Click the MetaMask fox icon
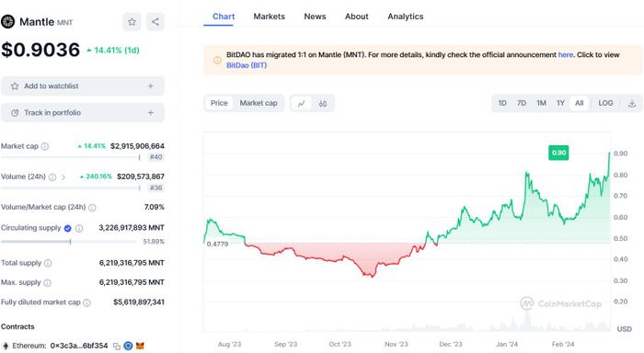The image size is (644, 353). 140,346
